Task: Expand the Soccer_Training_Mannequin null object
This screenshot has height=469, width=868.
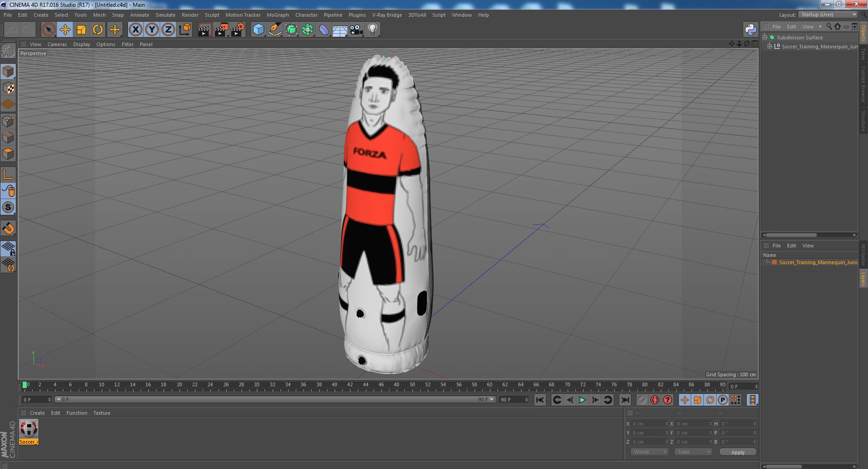Action: tap(770, 47)
